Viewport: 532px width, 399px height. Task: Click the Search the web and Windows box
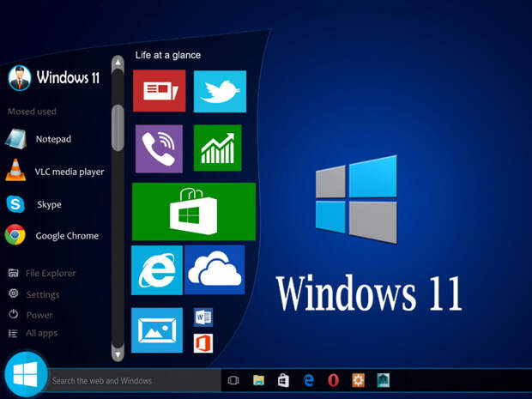(134, 381)
